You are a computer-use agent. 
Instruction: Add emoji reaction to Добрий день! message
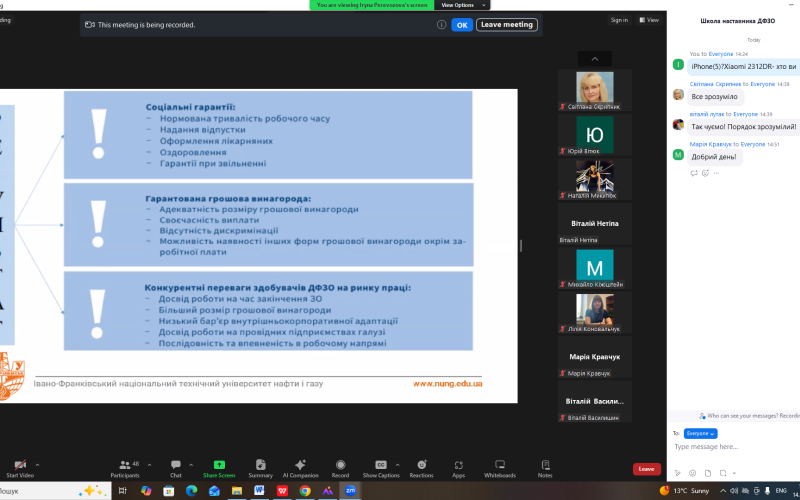click(706, 173)
